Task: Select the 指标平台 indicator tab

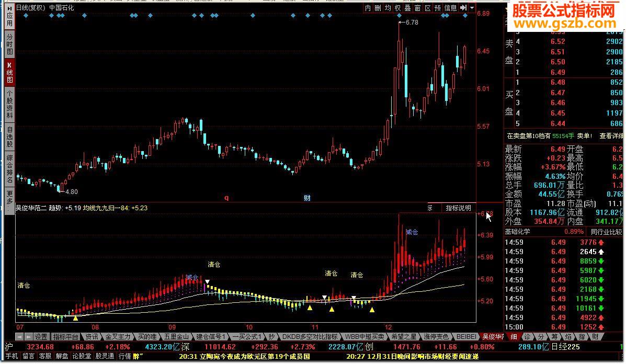Action: click(66, 337)
